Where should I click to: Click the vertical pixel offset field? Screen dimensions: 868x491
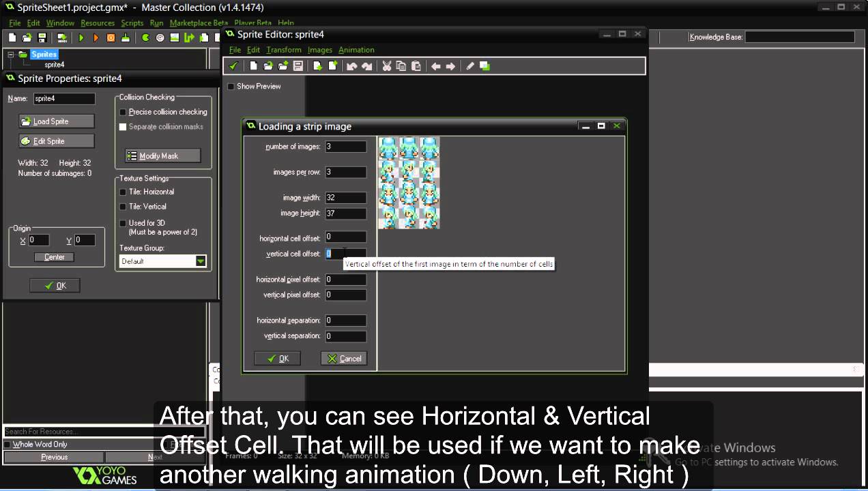click(346, 295)
